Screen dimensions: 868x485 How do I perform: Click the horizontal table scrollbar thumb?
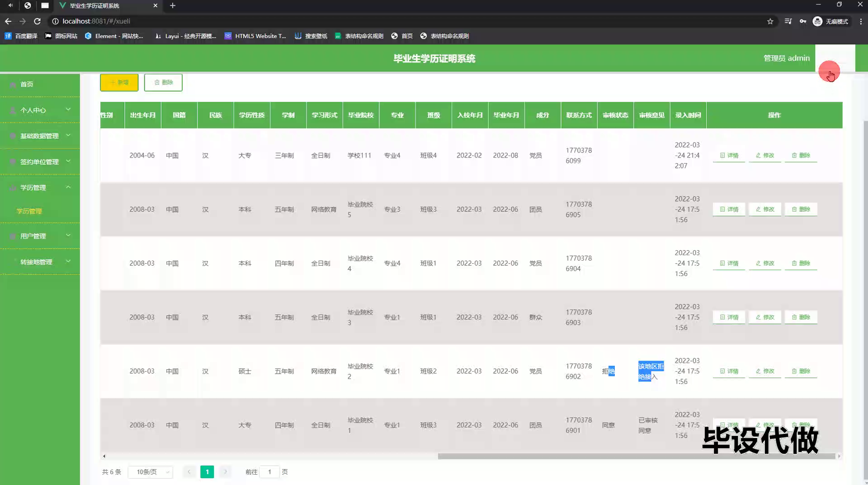click(x=637, y=456)
